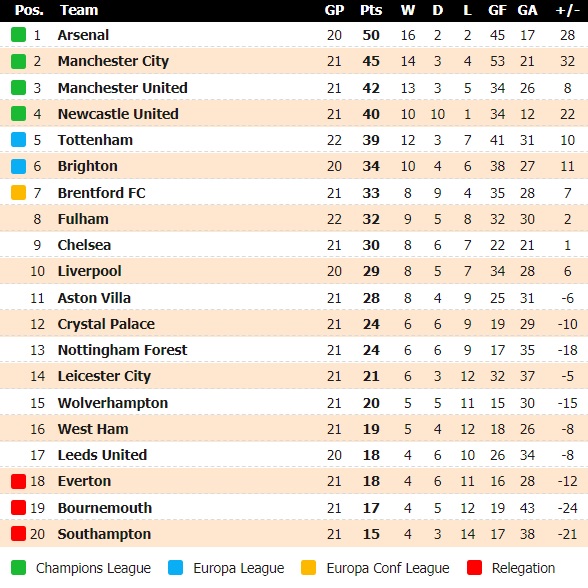The height and width of the screenshot is (588, 588).
Task: Click Arsenal's 50 points value
Action: [x=371, y=35]
